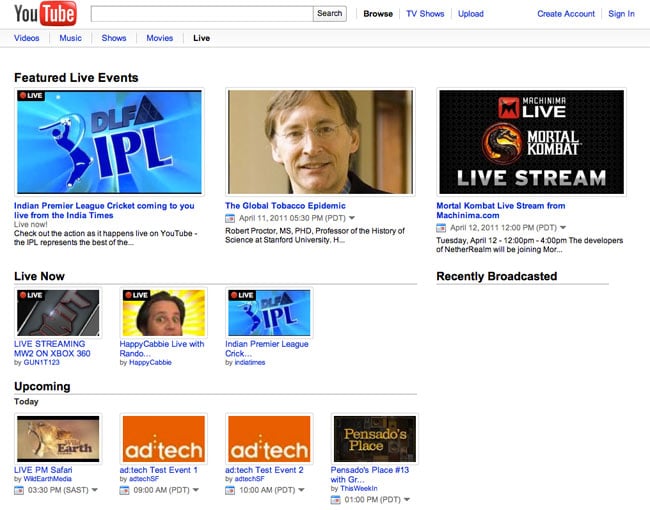
Task: Click calendar icon under Pensado's Place #13
Action: (x=335, y=500)
